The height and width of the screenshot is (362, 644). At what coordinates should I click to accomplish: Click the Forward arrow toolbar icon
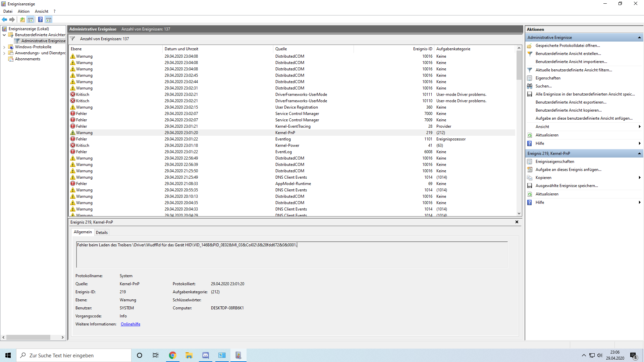point(12,19)
